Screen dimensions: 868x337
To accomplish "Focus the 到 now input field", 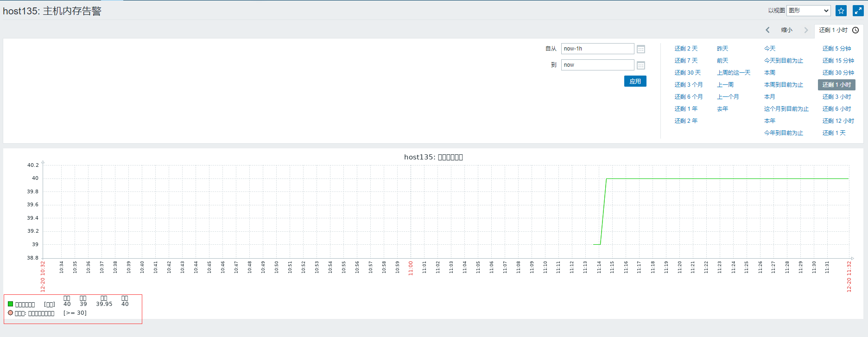I will [x=598, y=65].
